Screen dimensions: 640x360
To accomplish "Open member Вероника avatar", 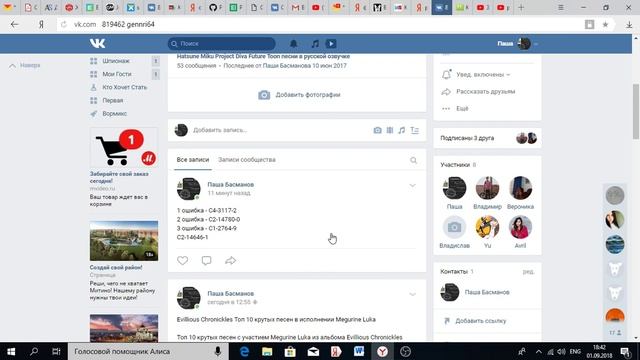I will 520,188.
